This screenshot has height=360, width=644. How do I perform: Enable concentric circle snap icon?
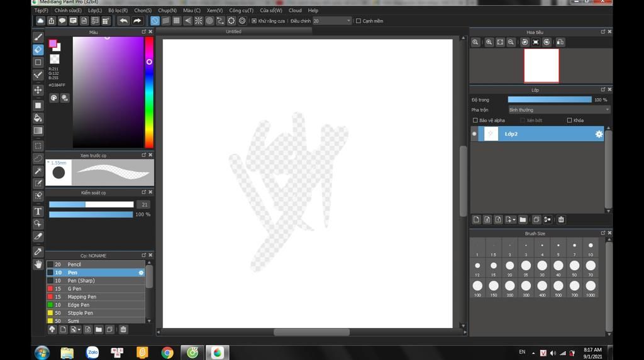click(209, 21)
